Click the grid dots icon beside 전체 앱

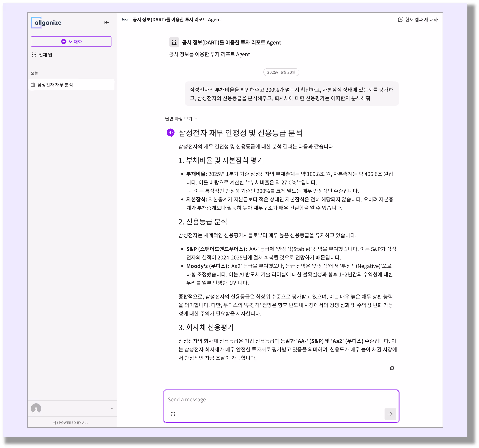[34, 55]
